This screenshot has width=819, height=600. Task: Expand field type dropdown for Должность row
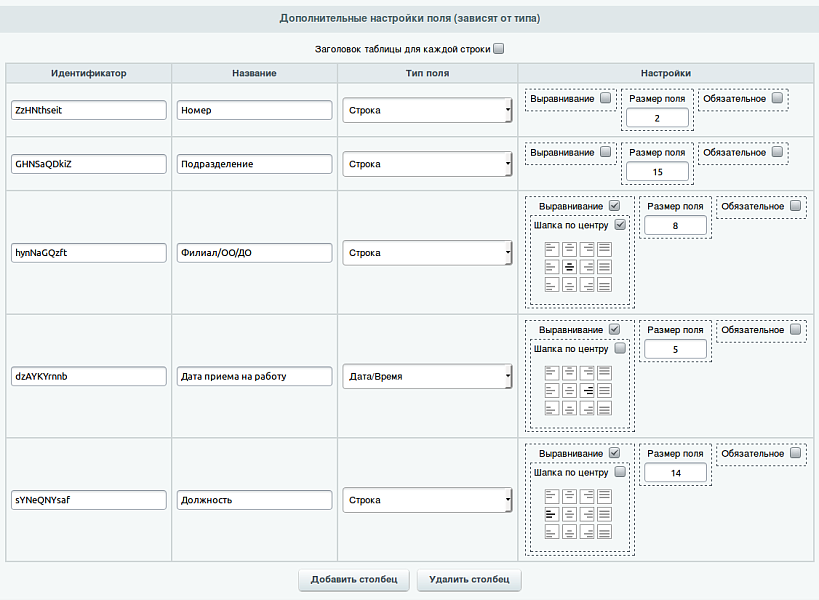pos(427,498)
